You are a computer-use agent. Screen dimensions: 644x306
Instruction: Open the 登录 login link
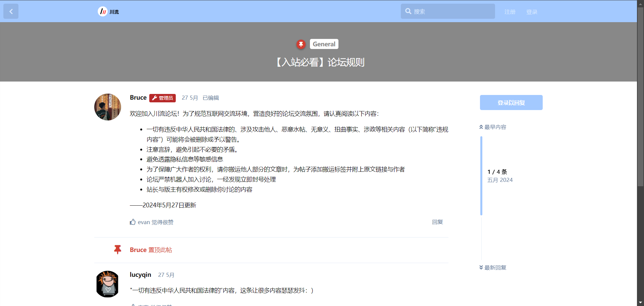pyautogui.click(x=532, y=12)
